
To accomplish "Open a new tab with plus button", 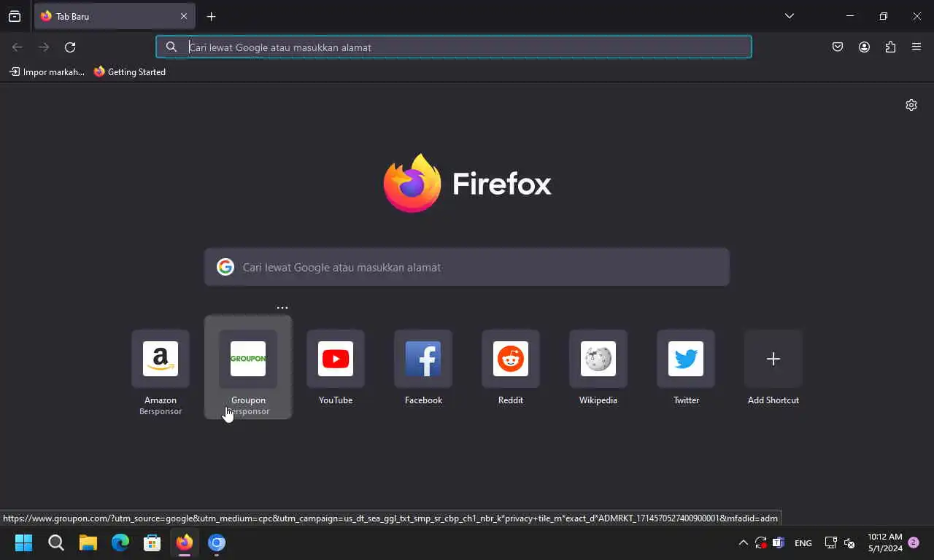I will pyautogui.click(x=211, y=16).
